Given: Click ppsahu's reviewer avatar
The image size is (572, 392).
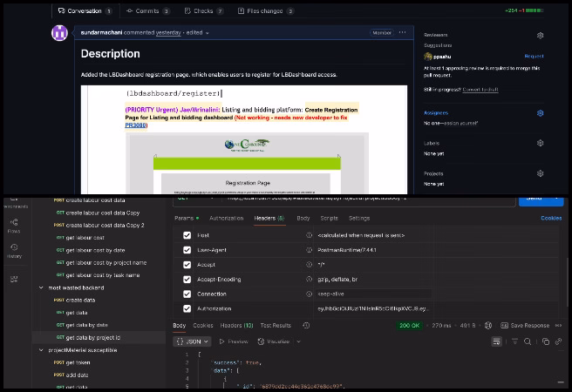Looking at the screenshot, I should pos(428,57).
